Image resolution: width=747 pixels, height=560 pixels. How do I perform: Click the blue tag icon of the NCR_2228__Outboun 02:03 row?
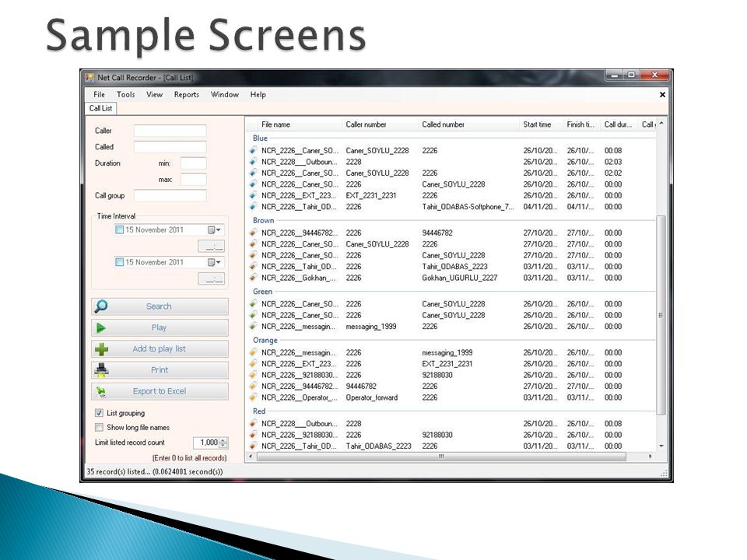(253, 162)
